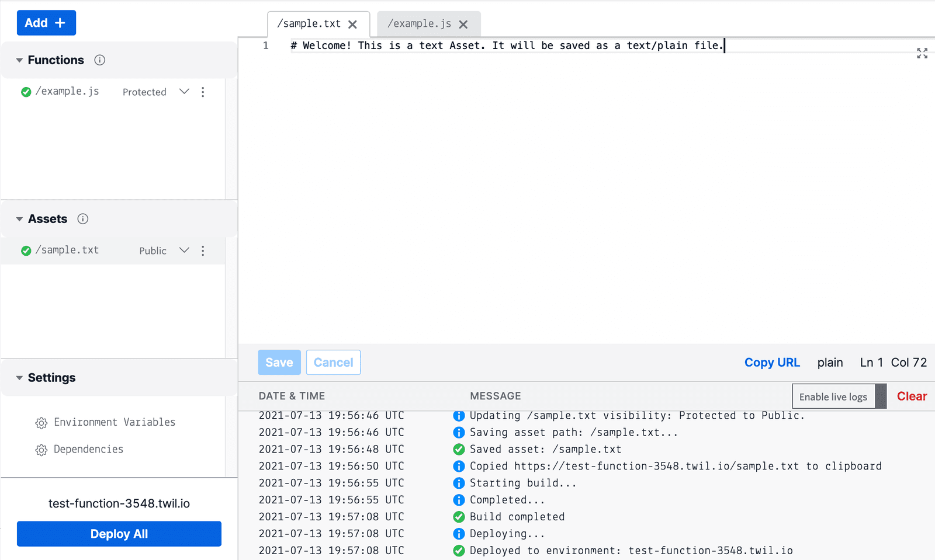
Task: Click the Environment Variables gear icon
Action: point(41,422)
